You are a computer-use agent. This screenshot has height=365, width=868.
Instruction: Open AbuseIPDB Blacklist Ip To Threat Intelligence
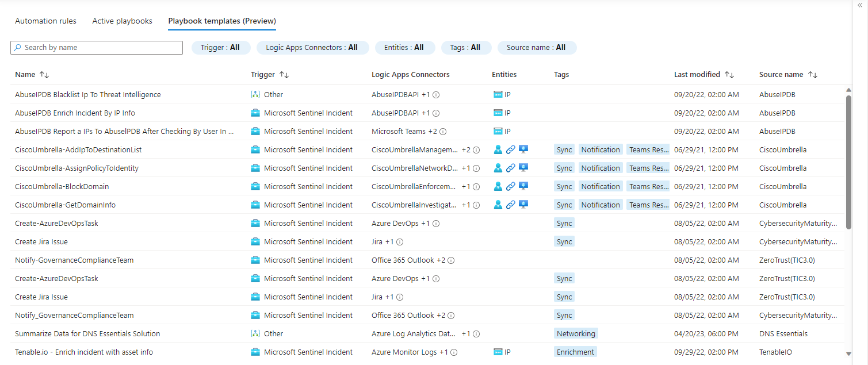tap(88, 95)
